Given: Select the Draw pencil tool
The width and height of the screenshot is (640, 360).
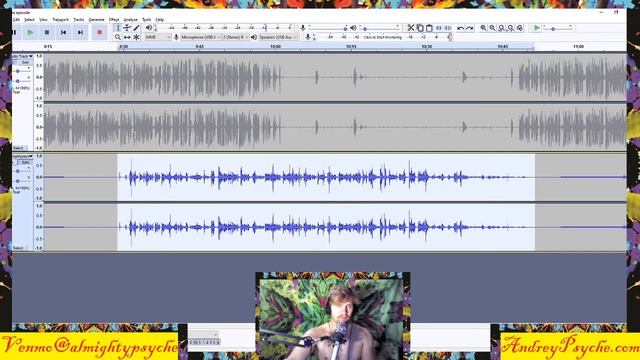Looking at the screenshot, I should coord(136,28).
